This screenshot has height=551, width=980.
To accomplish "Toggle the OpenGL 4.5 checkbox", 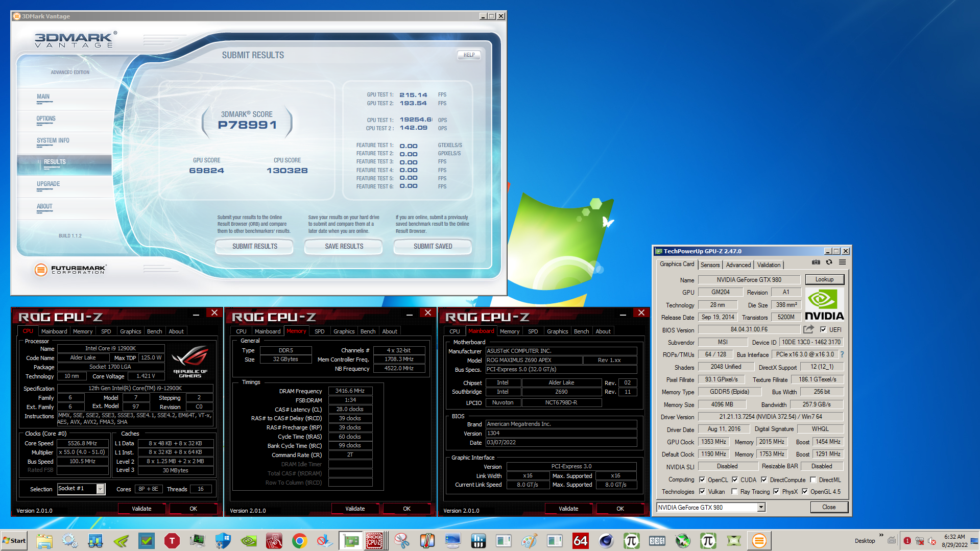I will point(805,491).
